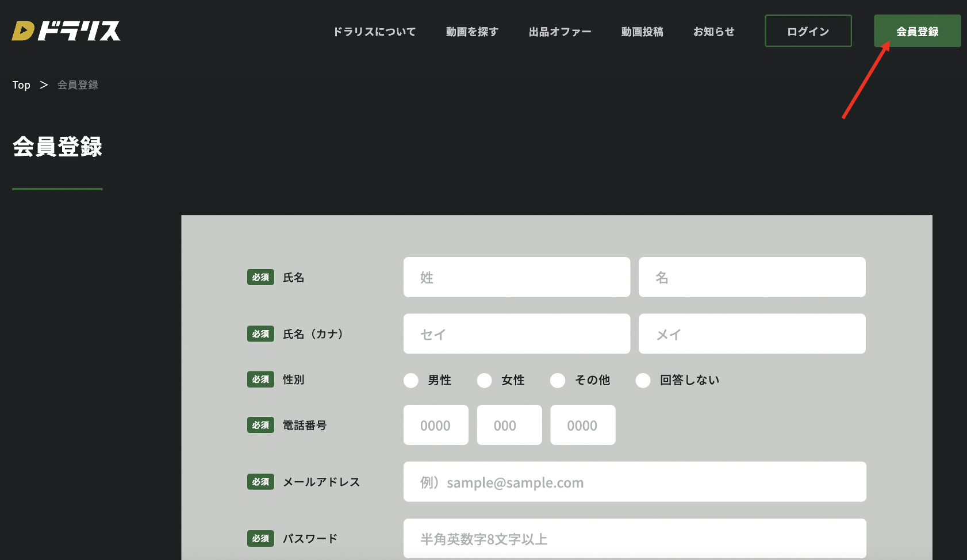
Task: Choose 女性 gender option
Action: (485, 381)
